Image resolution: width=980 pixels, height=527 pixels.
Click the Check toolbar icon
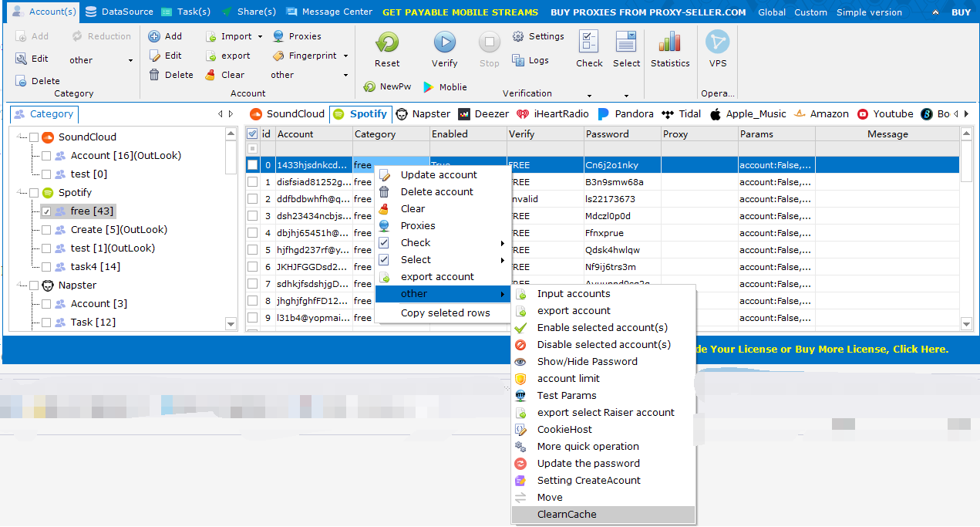pos(589,42)
